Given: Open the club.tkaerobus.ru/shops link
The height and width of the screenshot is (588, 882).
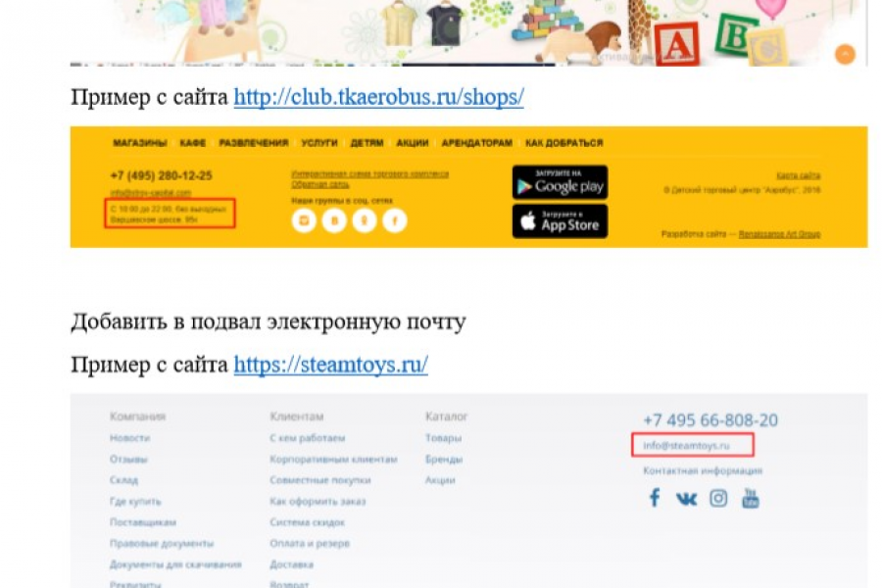Looking at the screenshot, I should [x=378, y=97].
